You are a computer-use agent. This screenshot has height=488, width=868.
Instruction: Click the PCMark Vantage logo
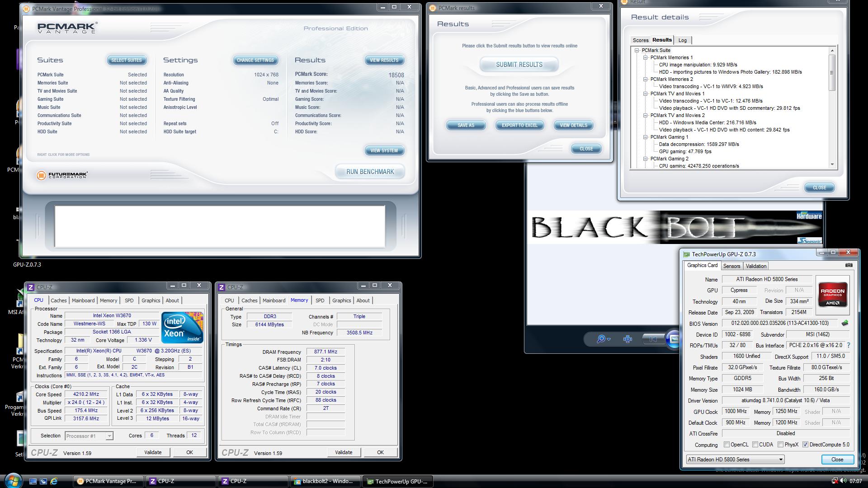pyautogui.click(x=67, y=28)
